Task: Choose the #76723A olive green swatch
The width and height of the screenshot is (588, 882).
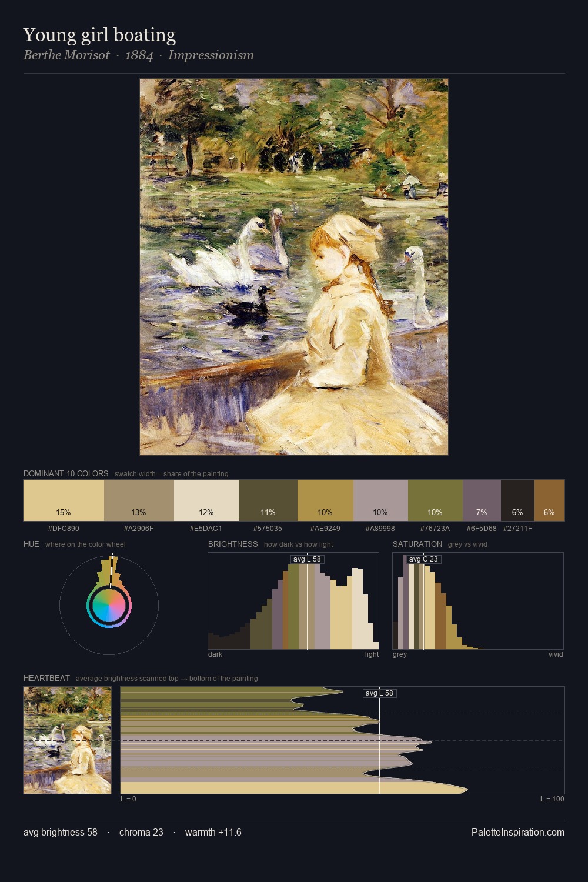Action: tap(435, 500)
